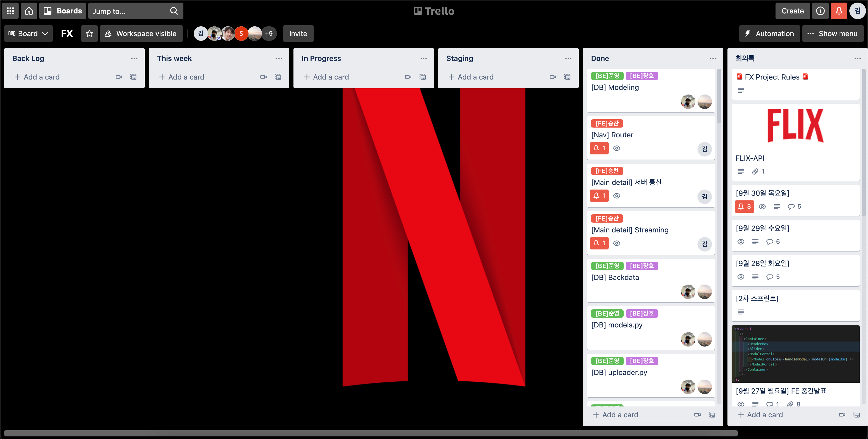The height and width of the screenshot is (439, 868).
Task: Click the Invite button
Action: click(x=298, y=34)
